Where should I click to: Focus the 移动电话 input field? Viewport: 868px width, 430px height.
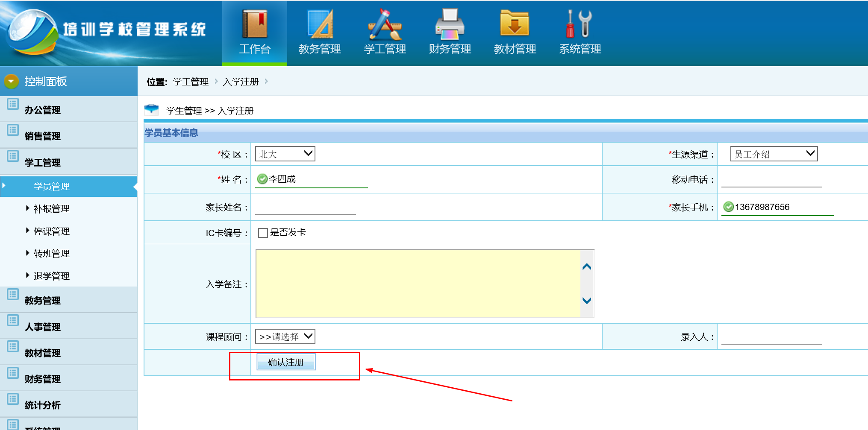click(771, 180)
